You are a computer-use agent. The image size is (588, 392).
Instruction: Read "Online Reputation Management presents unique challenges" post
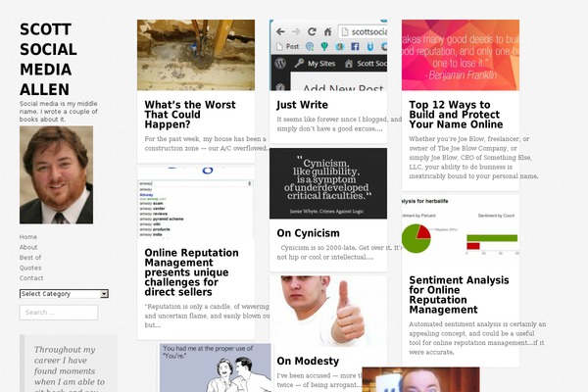pyautogui.click(x=192, y=272)
